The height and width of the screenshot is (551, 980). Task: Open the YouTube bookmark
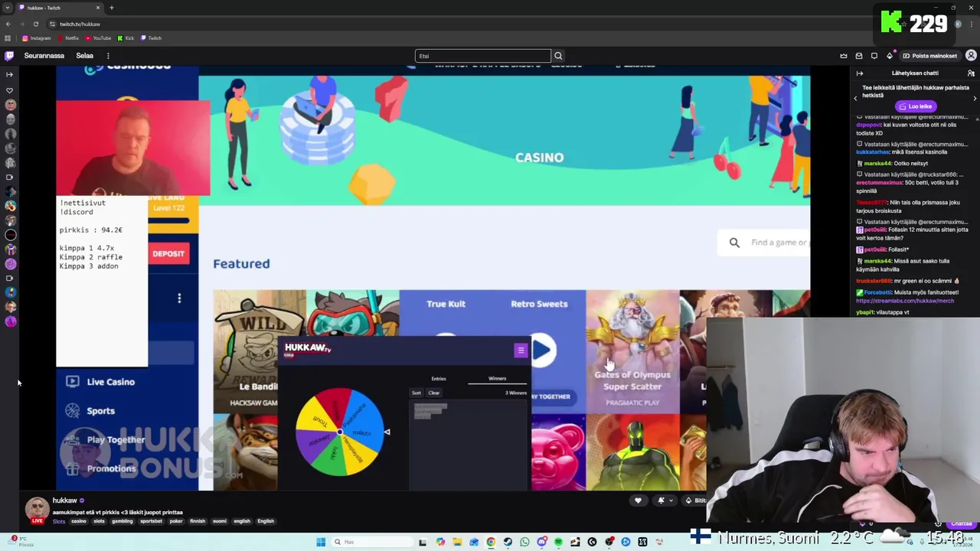pos(98,38)
